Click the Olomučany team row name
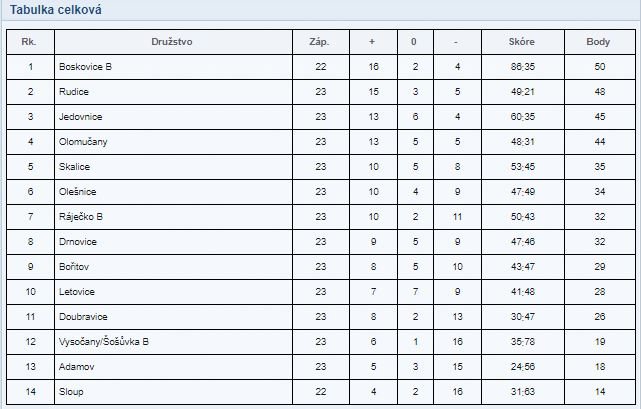Viewport: 641px width, 409px height. point(83,142)
